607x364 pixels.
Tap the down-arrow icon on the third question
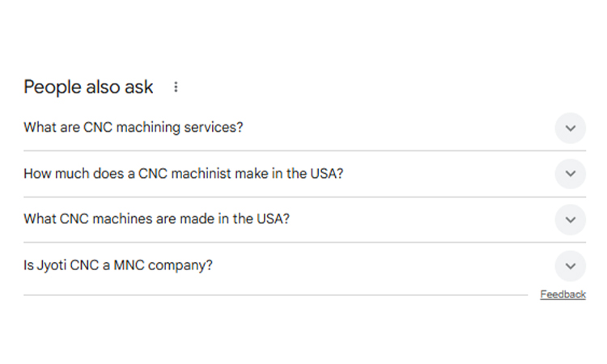pyautogui.click(x=570, y=219)
